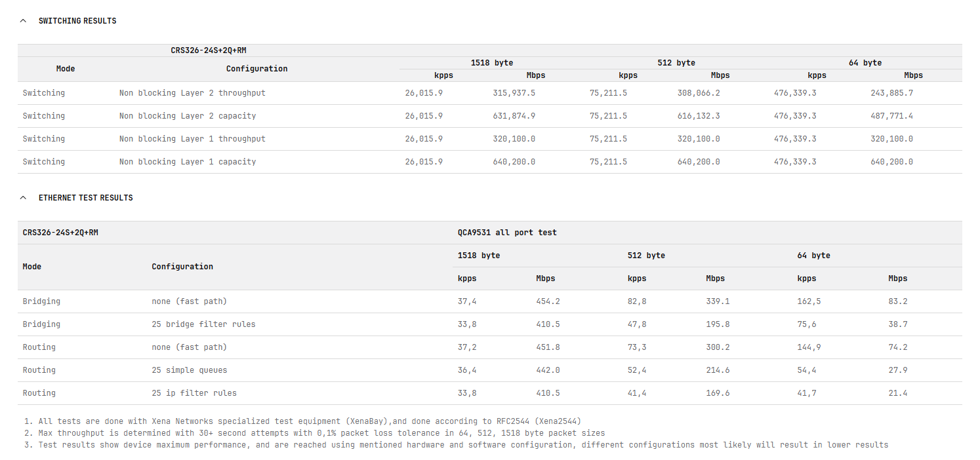The image size is (980, 460).
Task: Click the 487,771.4 Mbps value
Action: coord(892,116)
